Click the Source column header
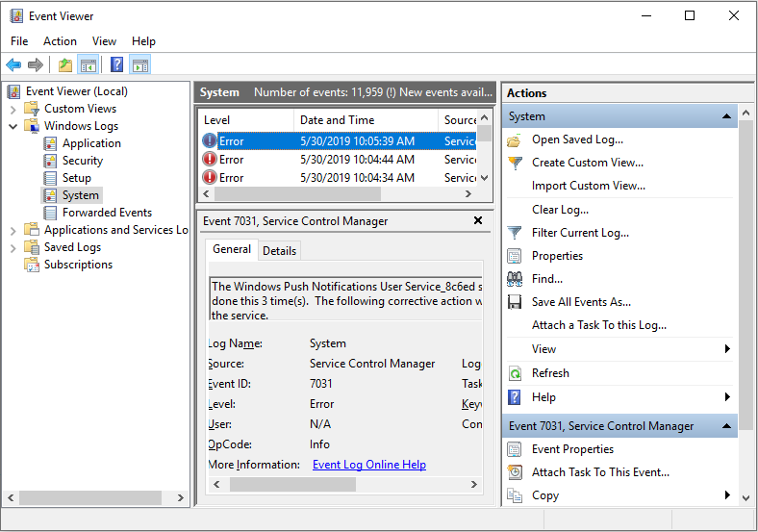This screenshot has height=532, width=758. pos(460,120)
